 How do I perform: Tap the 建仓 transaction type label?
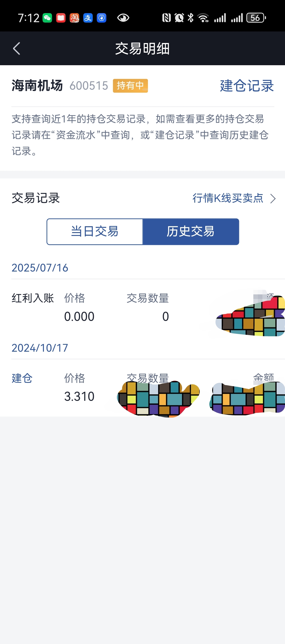tap(22, 378)
